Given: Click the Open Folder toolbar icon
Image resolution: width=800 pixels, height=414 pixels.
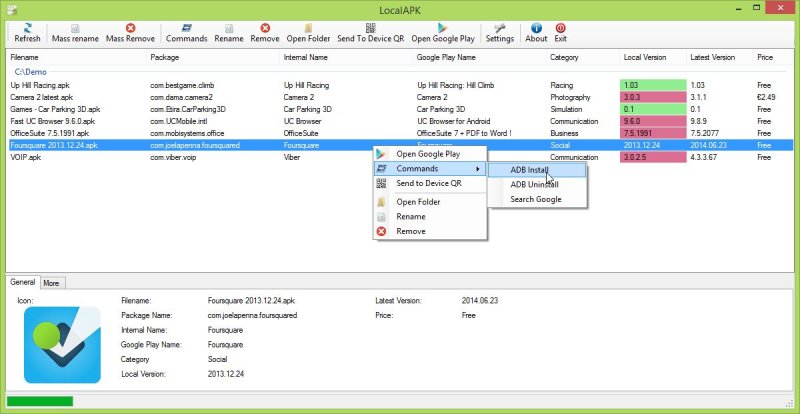Looking at the screenshot, I should [x=308, y=33].
